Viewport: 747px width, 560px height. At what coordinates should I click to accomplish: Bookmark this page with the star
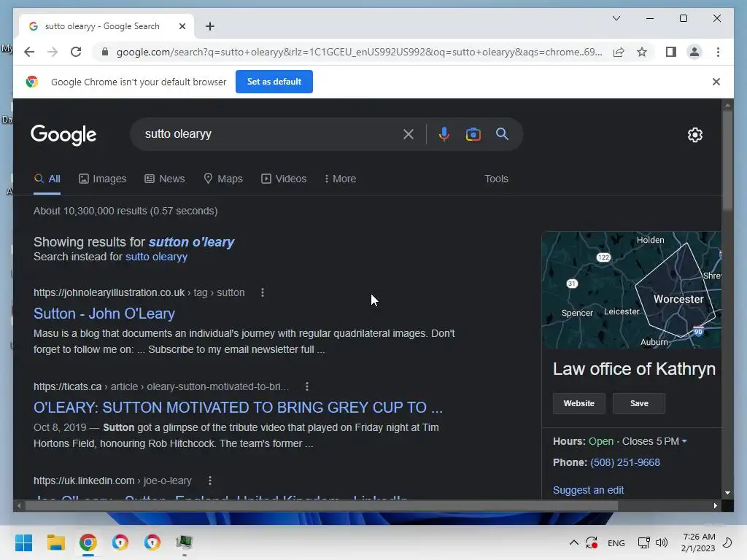(x=642, y=52)
